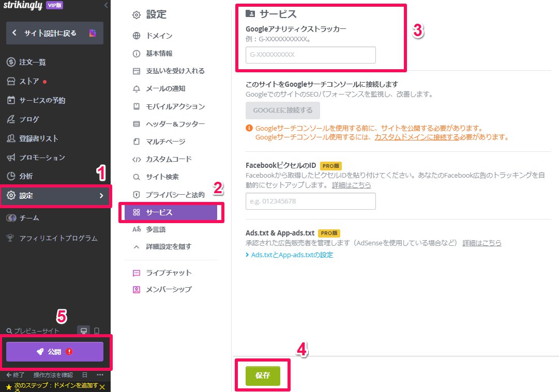The width and height of the screenshot is (559, 392).
Task: Click the layout icon for ヘッダー&フッター
Action: [x=137, y=124]
